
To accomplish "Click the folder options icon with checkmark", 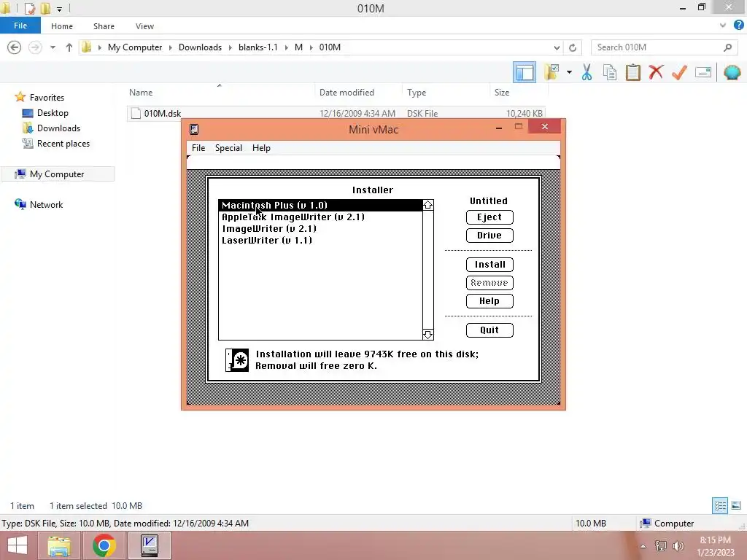I will pos(552,72).
